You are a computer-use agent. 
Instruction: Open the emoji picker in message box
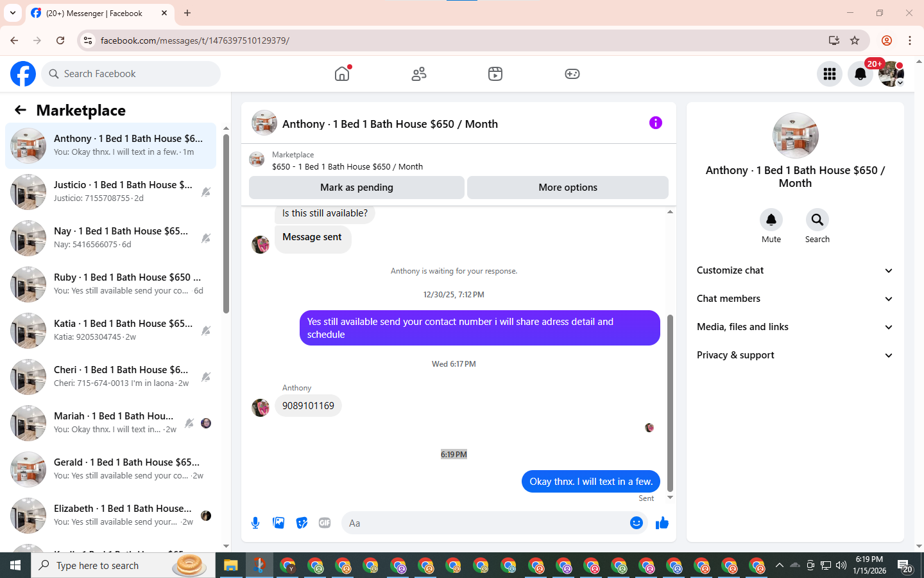point(637,523)
